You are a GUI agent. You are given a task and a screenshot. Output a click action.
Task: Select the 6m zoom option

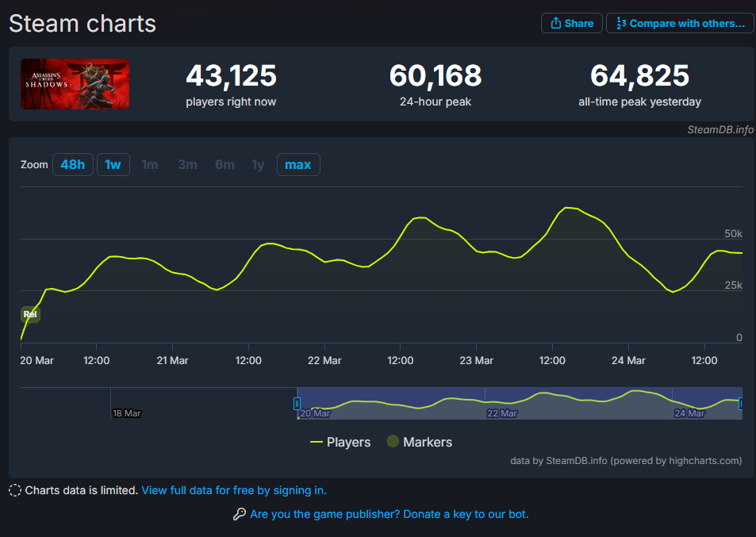point(224,165)
